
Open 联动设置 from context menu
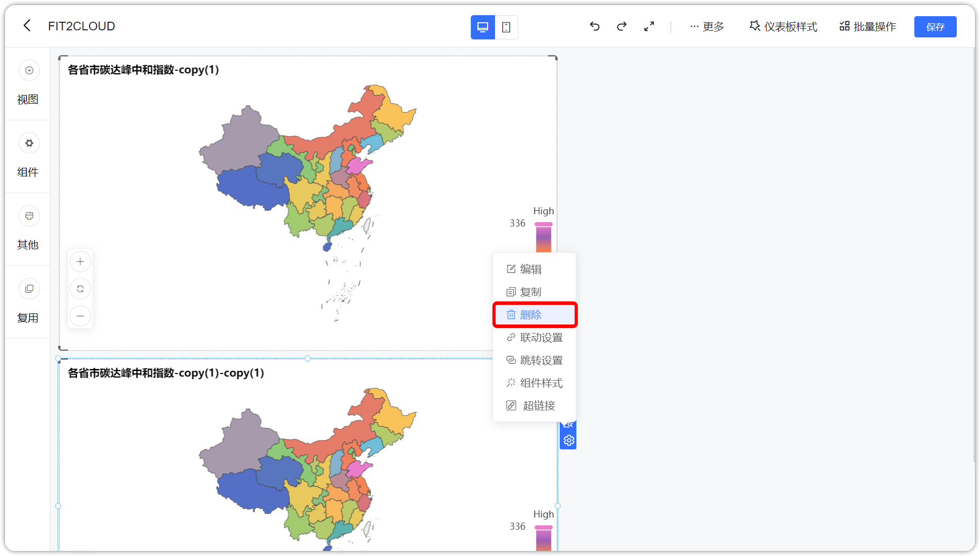coord(534,337)
